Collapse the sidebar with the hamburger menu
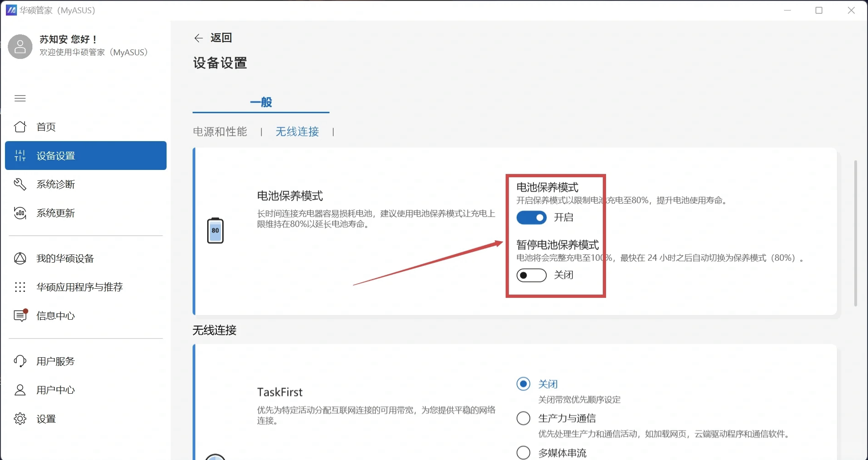Image resolution: width=868 pixels, height=460 pixels. tap(20, 98)
